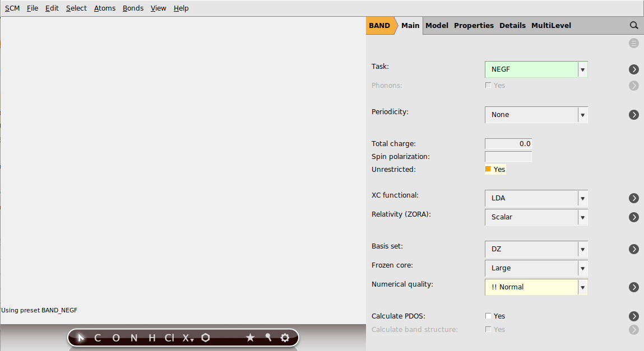Open the search panel via magnifier icon
The image size is (644, 351).
click(634, 25)
